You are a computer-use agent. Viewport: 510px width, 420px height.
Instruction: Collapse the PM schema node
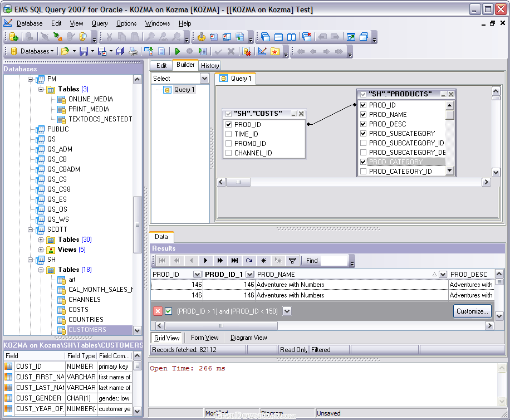tap(31, 79)
